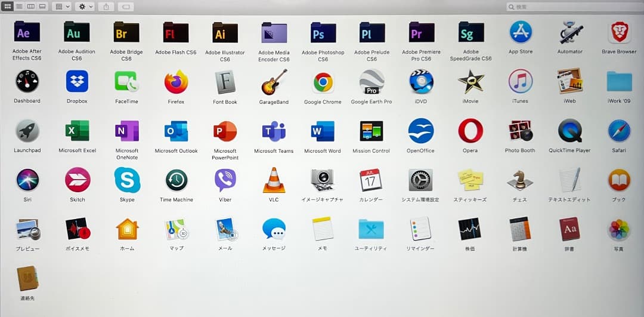
Task: Select the Opera icon
Action: tap(470, 131)
